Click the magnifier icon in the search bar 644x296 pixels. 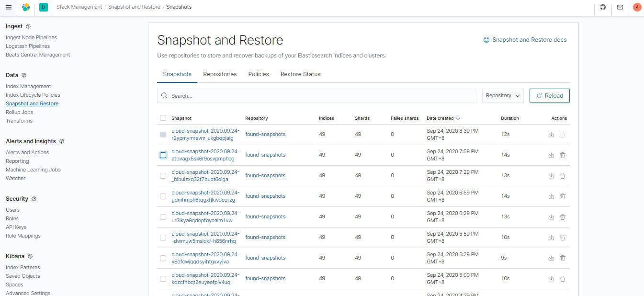point(164,95)
